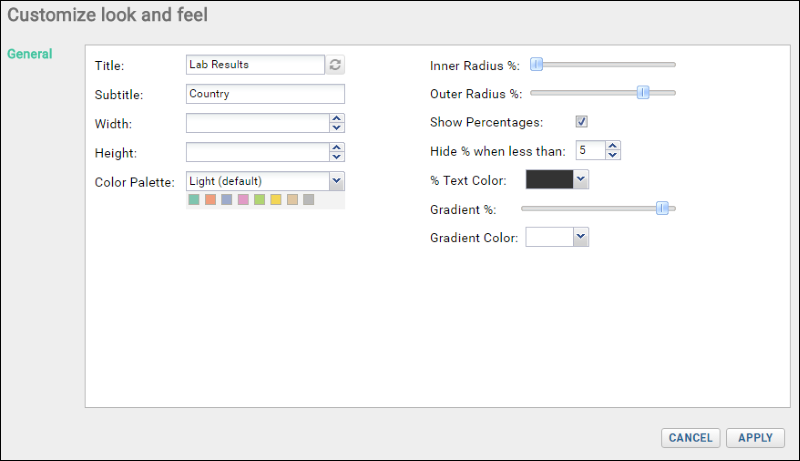
Task: Uncheck the Show Percentages checkbox
Action: pos(582,121)
